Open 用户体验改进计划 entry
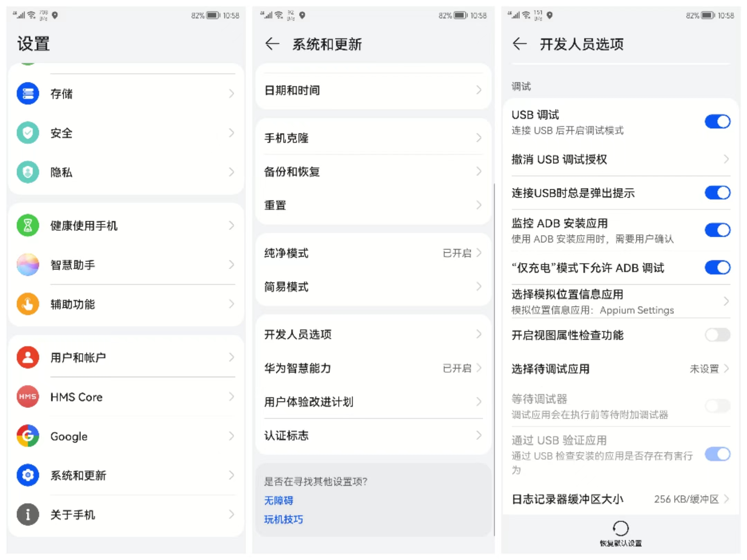The image size is (747, 560). point(373,402)
